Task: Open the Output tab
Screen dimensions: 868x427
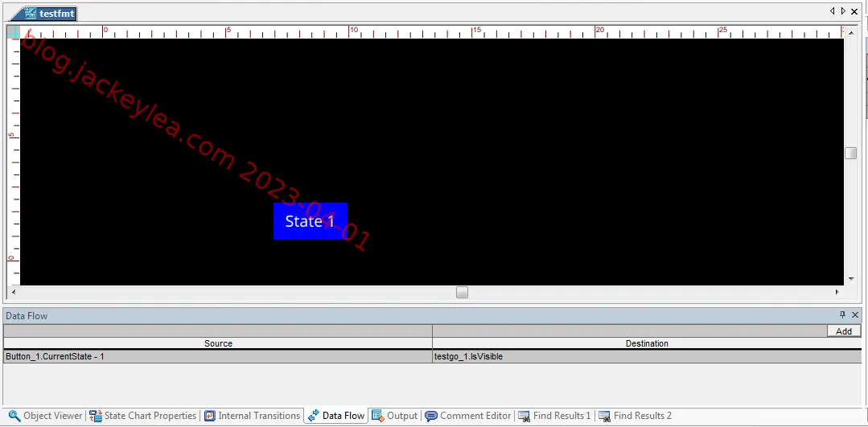Action: [395, 416]
